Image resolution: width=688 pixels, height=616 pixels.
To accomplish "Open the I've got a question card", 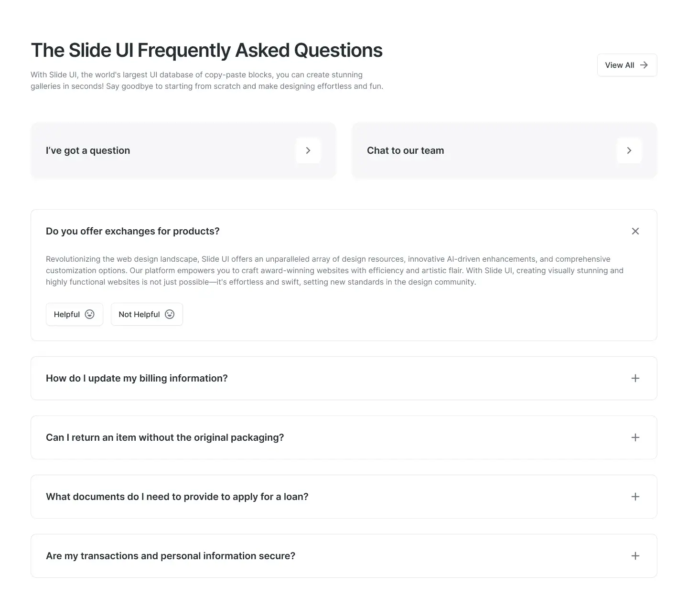I will [x=88, y=150].
